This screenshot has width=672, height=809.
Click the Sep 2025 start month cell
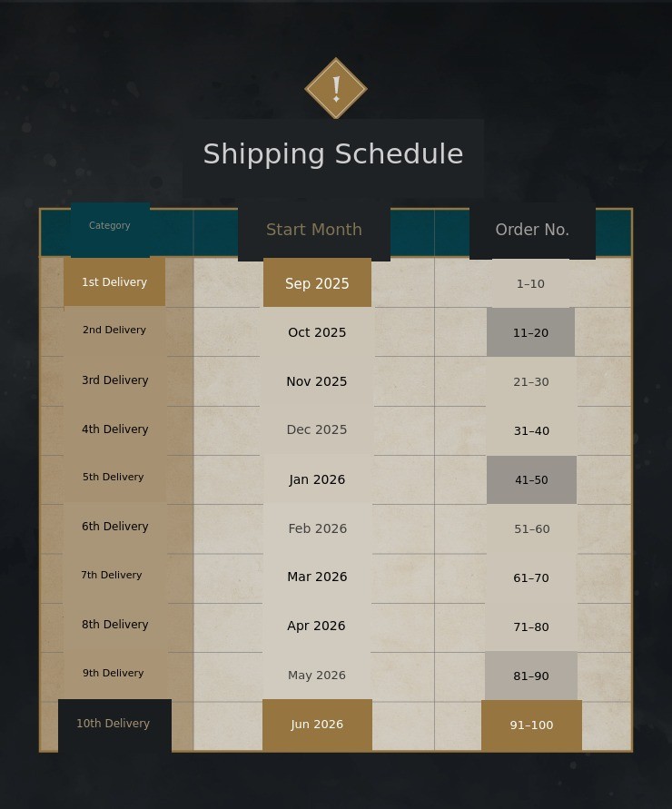(x=317, y=283)
